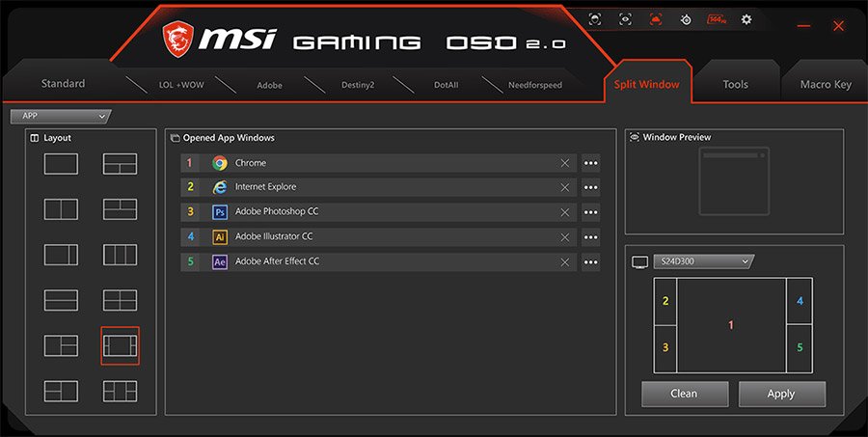Select the two equal columns layout
Viewport: 868px width, 437px height.
tap(61, 209)
